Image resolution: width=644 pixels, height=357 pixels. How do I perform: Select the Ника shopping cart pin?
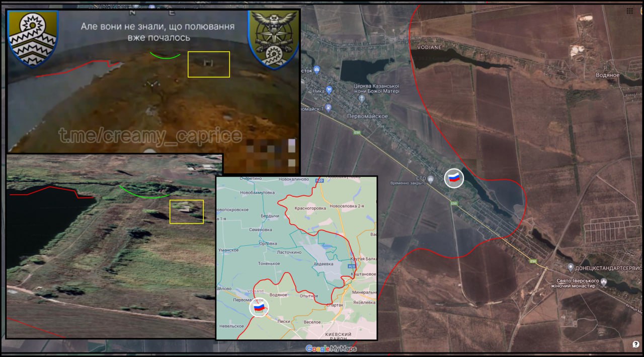click(329, 91)
